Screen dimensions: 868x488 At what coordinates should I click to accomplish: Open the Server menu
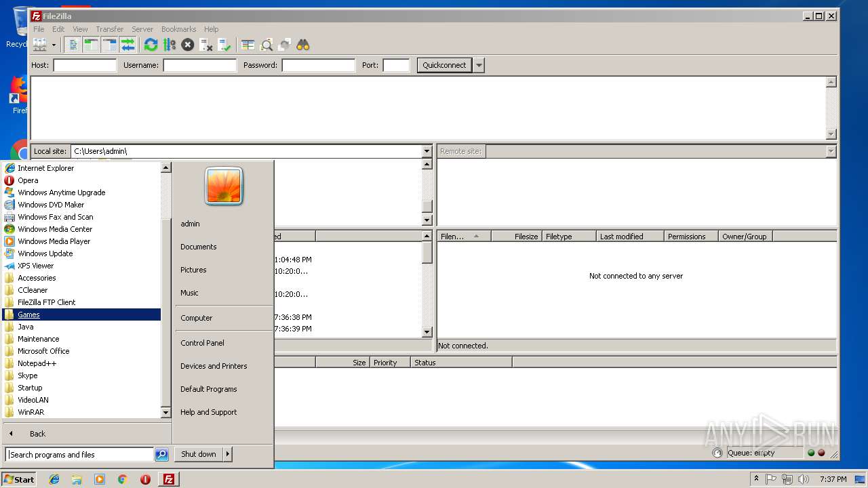tap(142, 29)
